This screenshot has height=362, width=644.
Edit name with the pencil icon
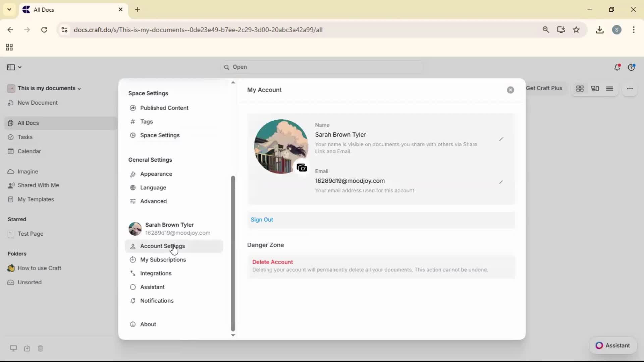point(501,139)
